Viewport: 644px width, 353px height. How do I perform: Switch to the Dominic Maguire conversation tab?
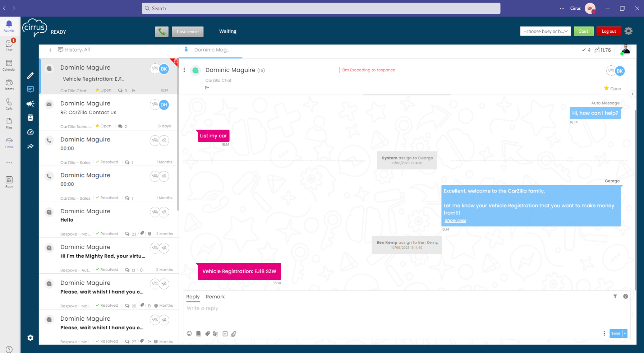point(211,50)
